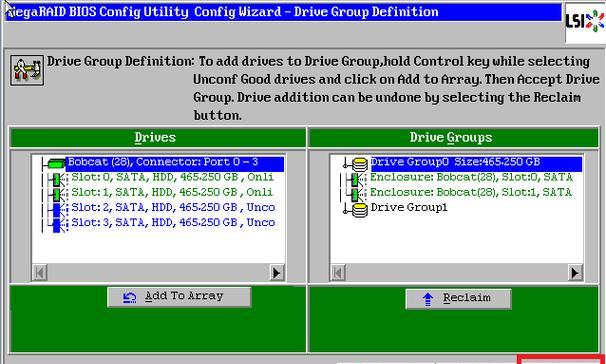Select Slot: 2 unconfigured drive row
Image resolution: width=606 pixels, height=364 pixels.
coord(174,208)
